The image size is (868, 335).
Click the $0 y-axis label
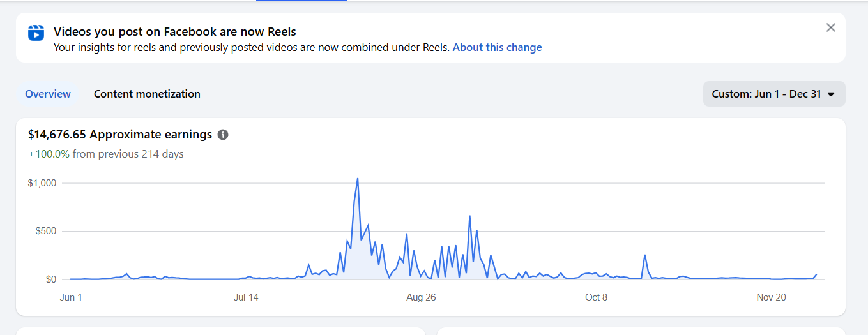tap(50, 279)
